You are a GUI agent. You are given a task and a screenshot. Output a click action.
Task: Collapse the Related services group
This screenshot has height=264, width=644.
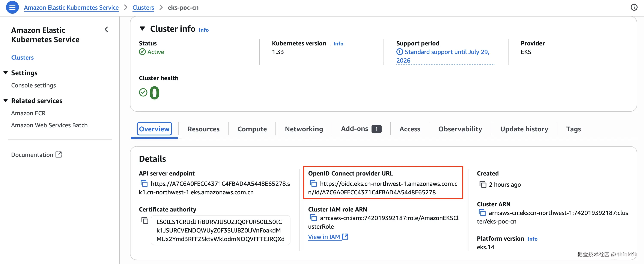tap(6, 100)
